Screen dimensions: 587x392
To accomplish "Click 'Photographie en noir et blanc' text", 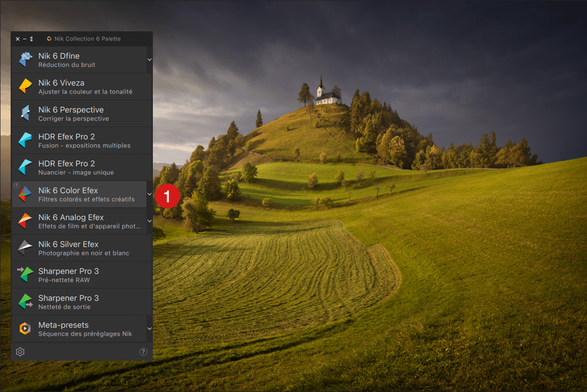I will pos(84,253).
